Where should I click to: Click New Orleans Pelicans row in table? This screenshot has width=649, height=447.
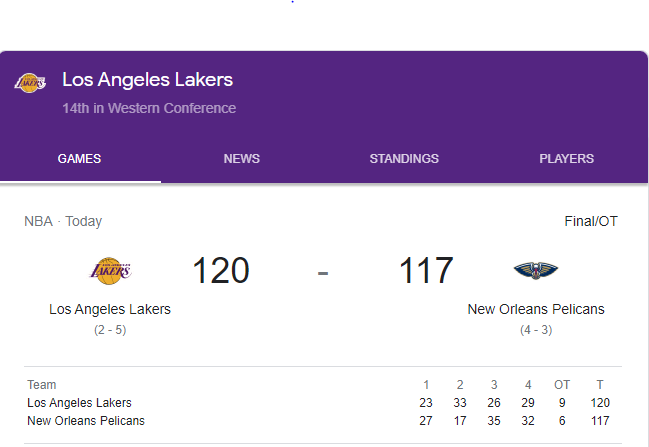(86, 421)
